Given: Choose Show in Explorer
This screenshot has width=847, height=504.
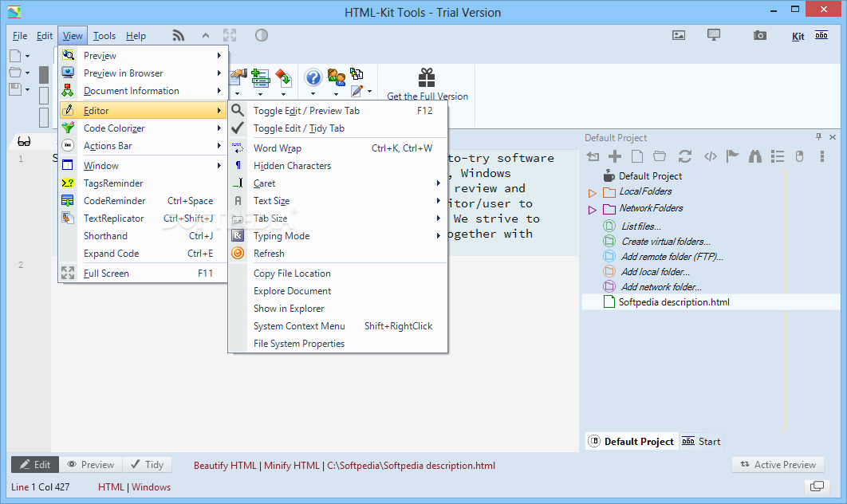Looking at the screenshot, I should [x=337, y=309].
